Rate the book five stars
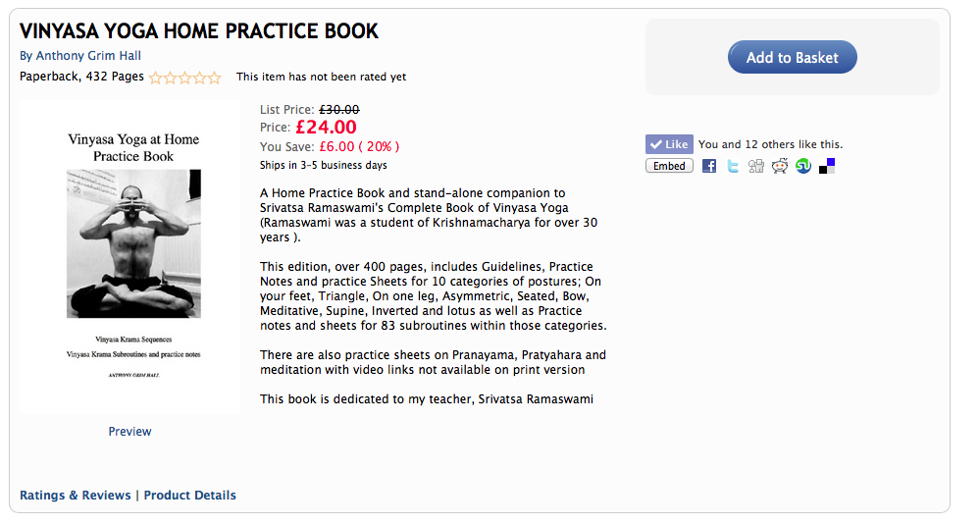Image resolution: width=980 pixels, height=525 pixels. click(215, 78)
